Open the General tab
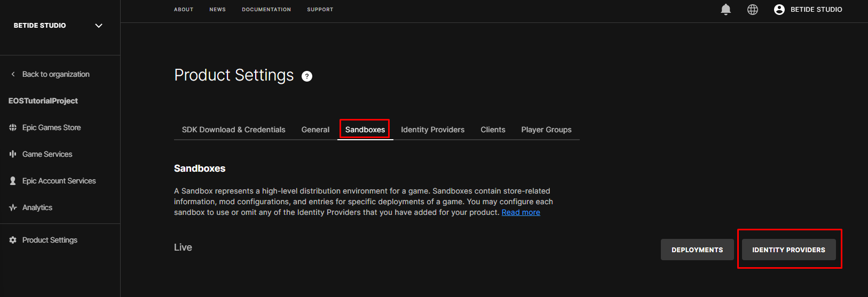Image resolution: width=868 pixels, height=297 pixels. [315, 130]
